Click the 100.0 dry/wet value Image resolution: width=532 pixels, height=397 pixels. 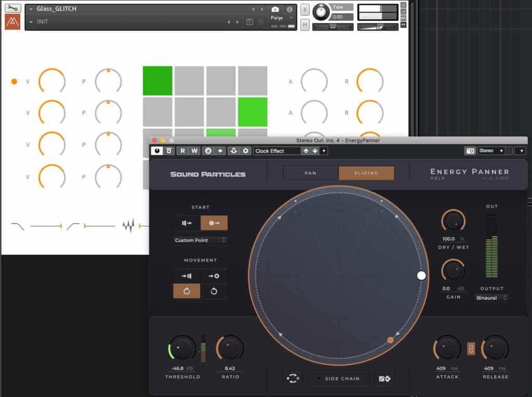coord(448,239)
